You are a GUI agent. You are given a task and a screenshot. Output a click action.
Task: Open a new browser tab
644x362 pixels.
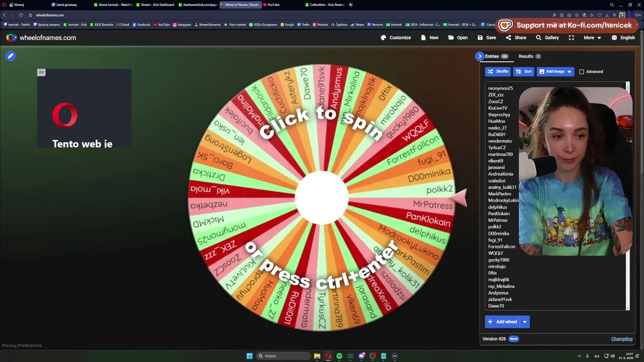coord(351,5)
